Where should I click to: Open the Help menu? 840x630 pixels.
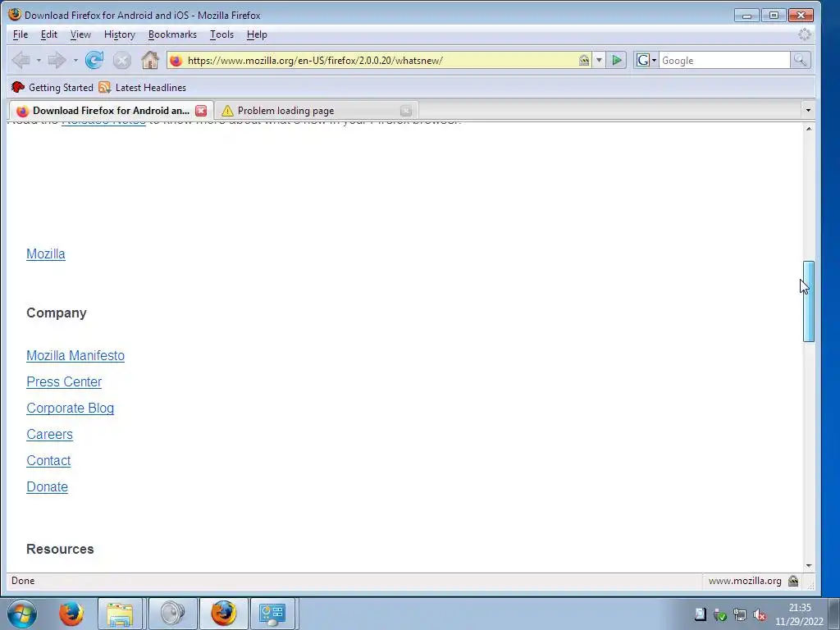click(257, 34)
